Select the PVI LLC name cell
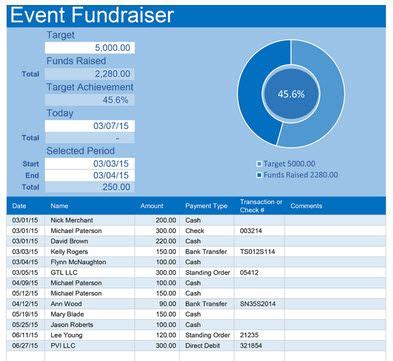 click(90, 346)
